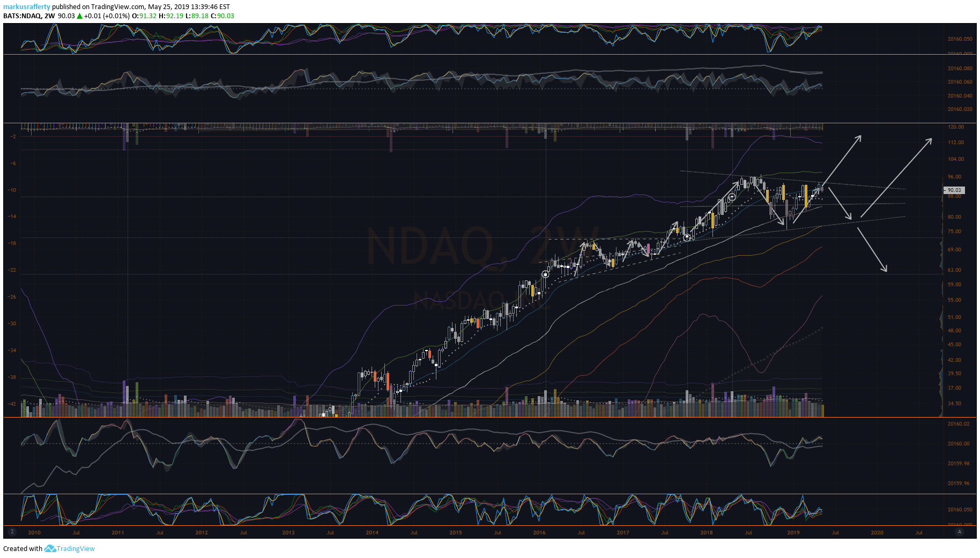
Task: Click the 48.00 price scale label
Action: pos(954,330)
